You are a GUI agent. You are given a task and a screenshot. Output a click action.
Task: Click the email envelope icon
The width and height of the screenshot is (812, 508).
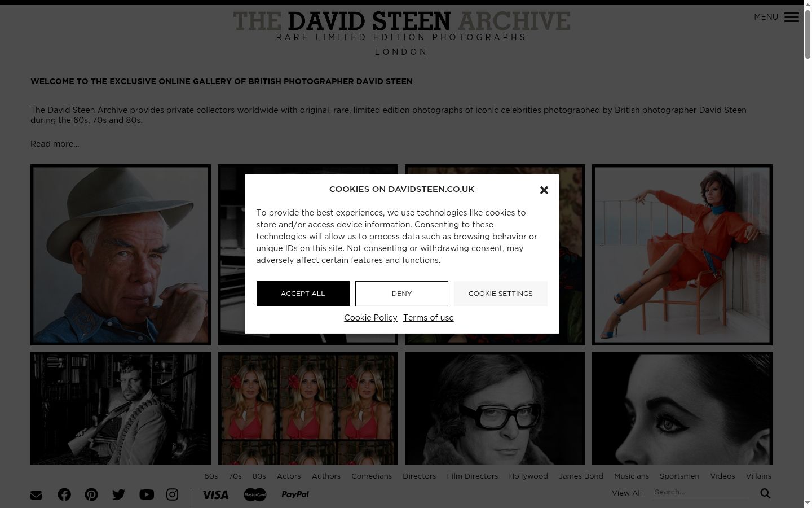tap(36, 495)
